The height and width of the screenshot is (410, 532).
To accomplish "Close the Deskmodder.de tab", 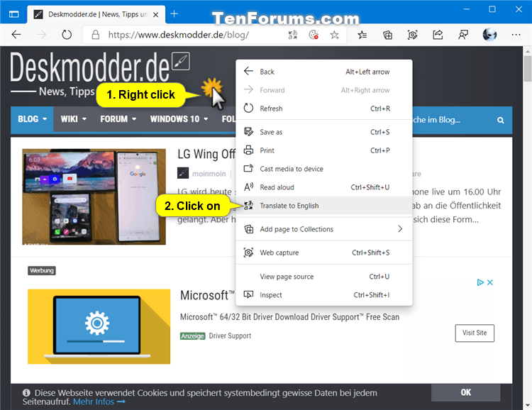I will click(x=156, y=15).
